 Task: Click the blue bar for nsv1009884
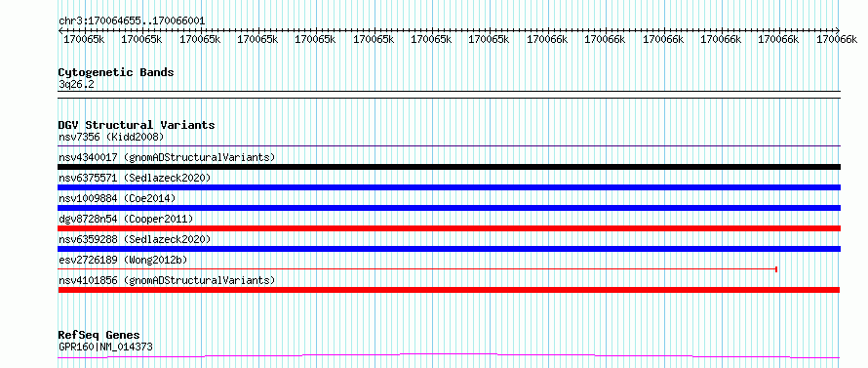[449, 208]
